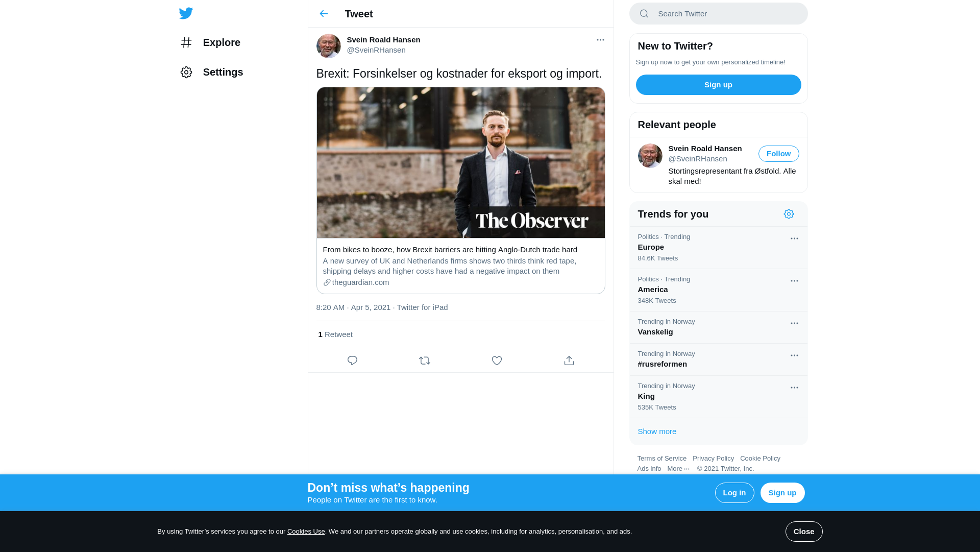Click the Twitter bird logo

coord(186,13)
